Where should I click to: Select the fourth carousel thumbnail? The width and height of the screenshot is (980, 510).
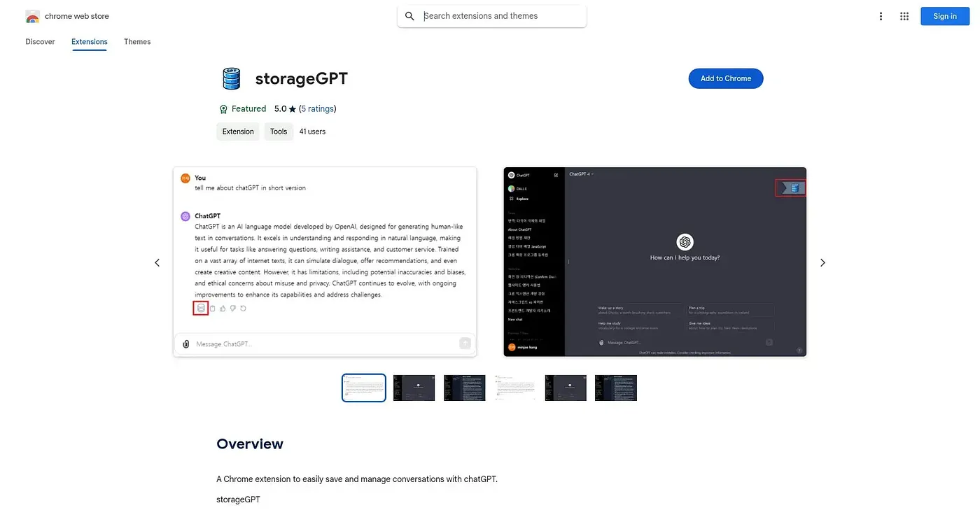point(515,388)
